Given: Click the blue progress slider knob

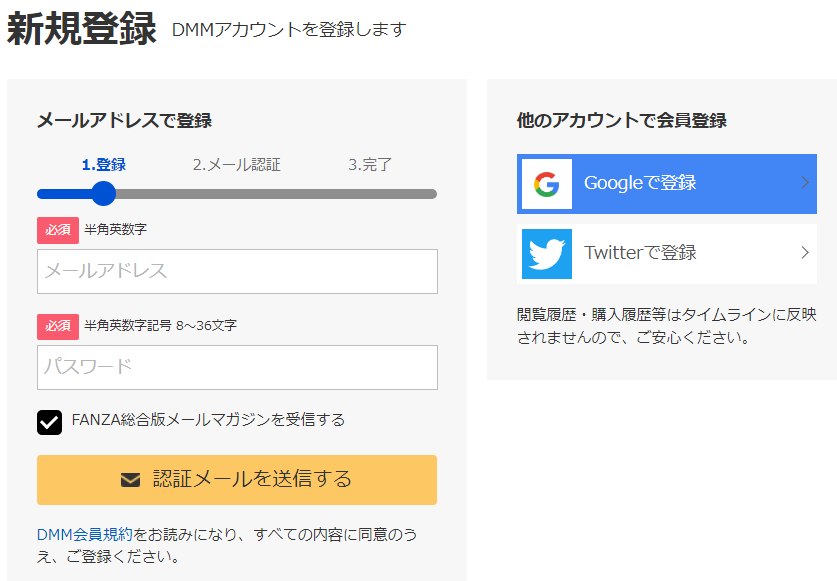Looking at the screenshot, I should click(x=104, y=194).
